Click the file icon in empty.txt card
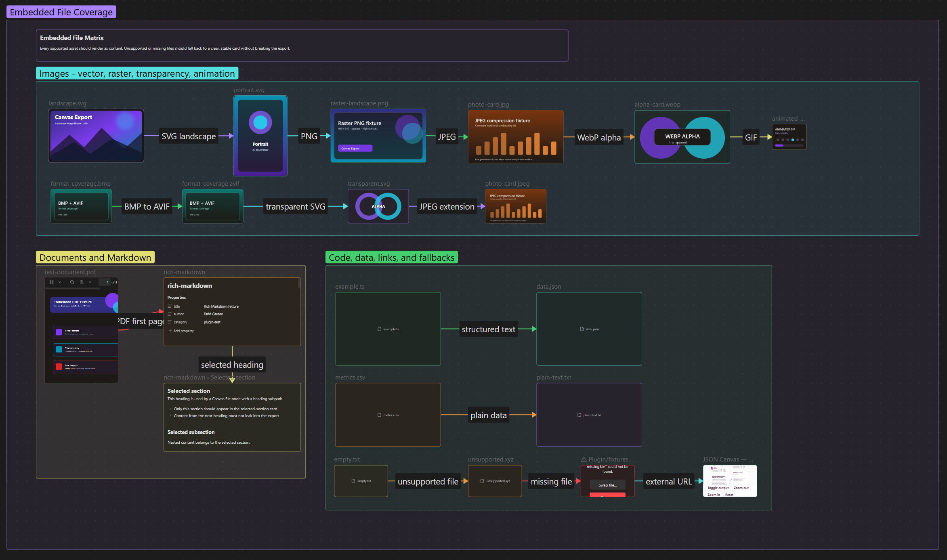 353,481
